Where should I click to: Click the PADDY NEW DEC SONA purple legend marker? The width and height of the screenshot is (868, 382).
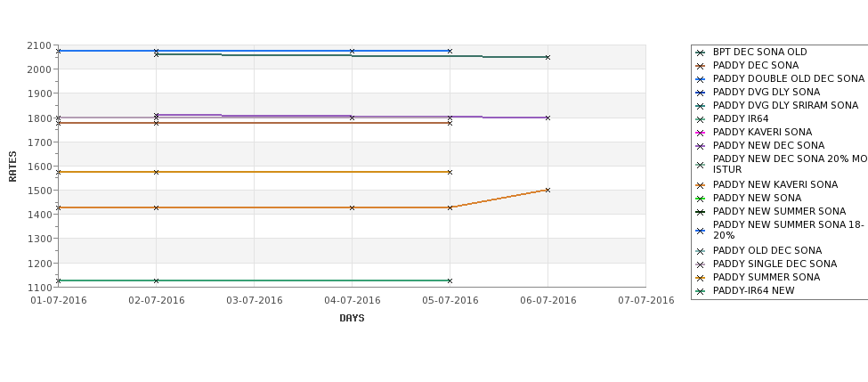pos(701,146)
